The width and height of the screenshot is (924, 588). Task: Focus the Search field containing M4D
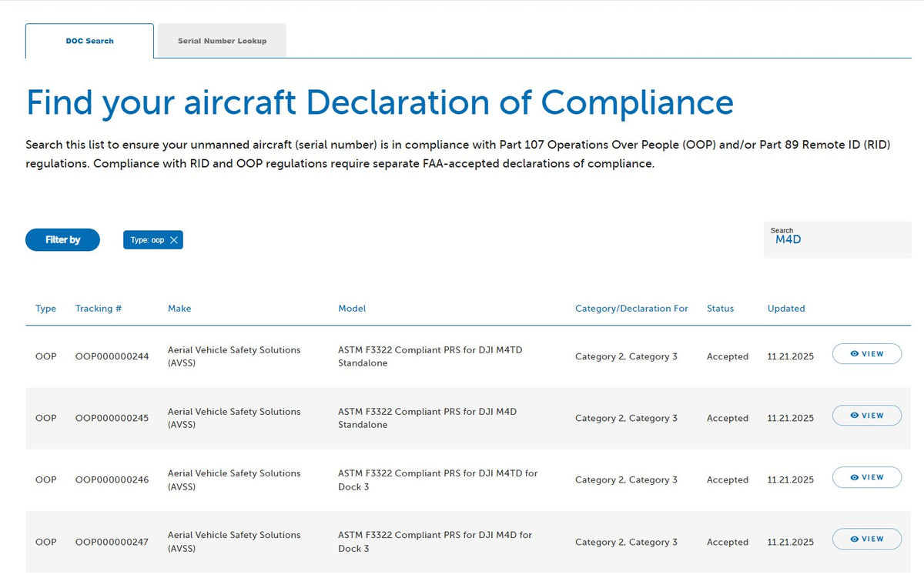pos(837,239)
